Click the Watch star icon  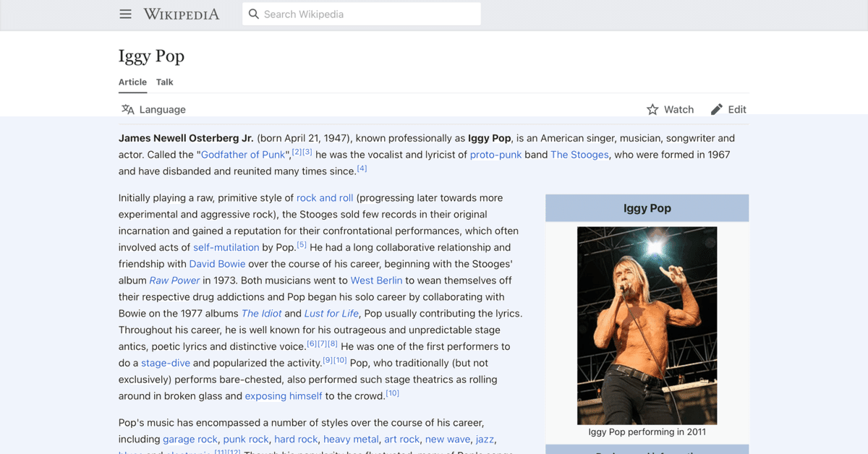[652, 109]
